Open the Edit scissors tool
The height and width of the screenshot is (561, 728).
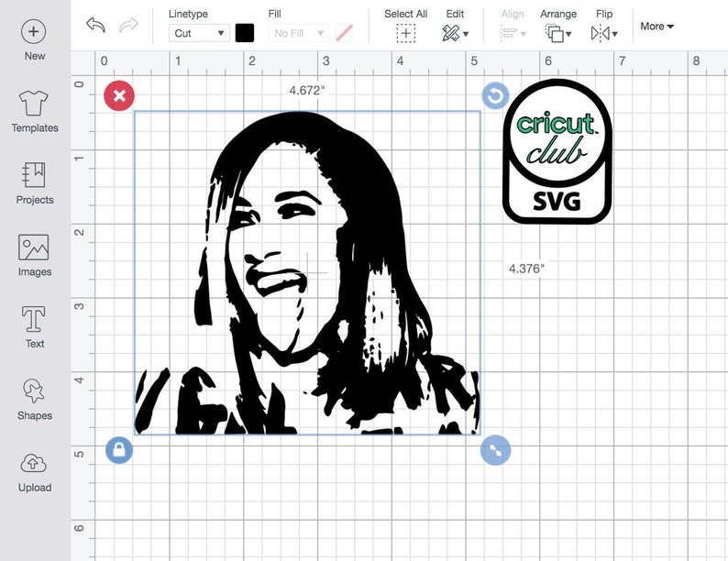[450, 33]
